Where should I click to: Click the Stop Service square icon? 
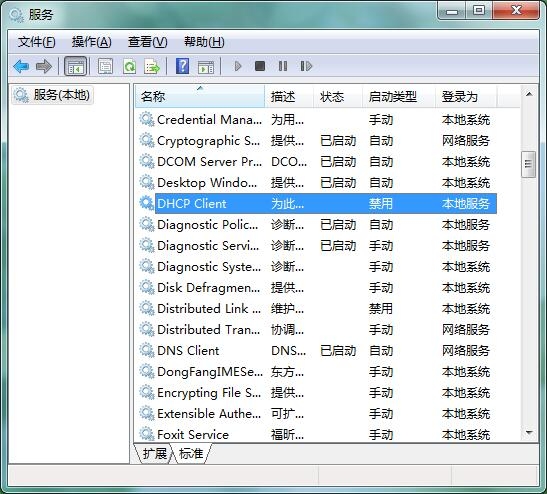(260, 66)
